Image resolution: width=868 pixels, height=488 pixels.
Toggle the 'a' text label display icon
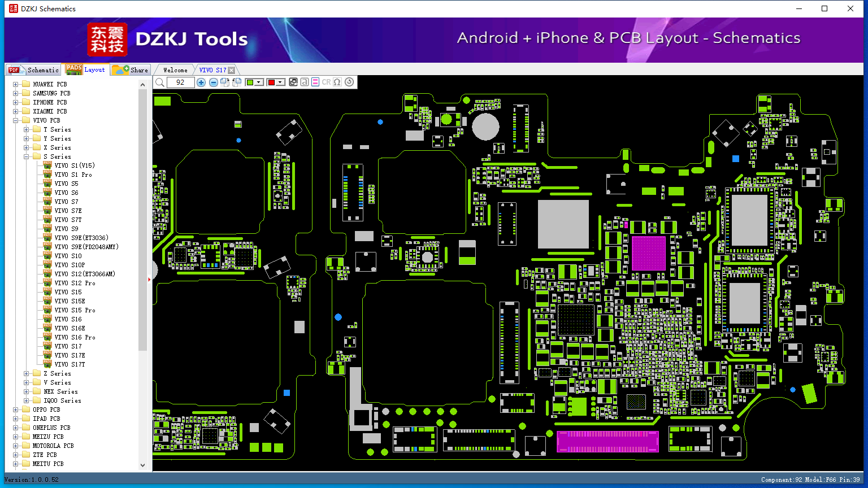coord(304,82)
